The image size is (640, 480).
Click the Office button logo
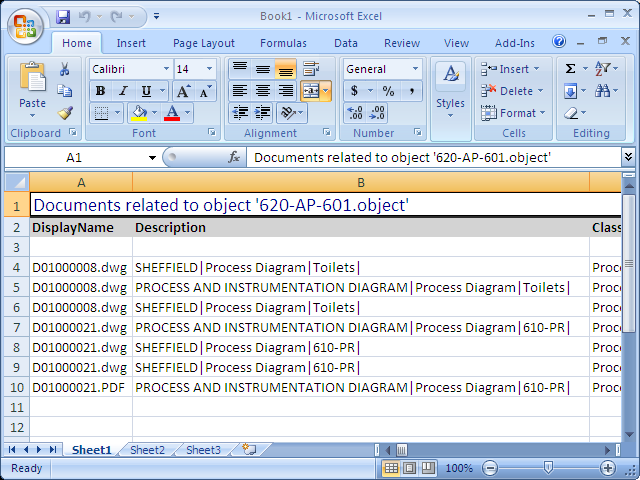click(25, 25)
